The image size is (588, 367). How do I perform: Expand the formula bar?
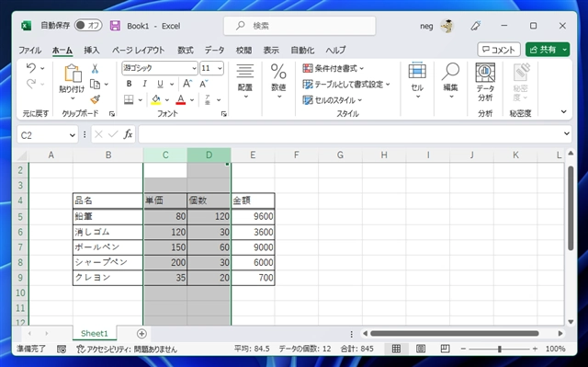tap(567, 133)
